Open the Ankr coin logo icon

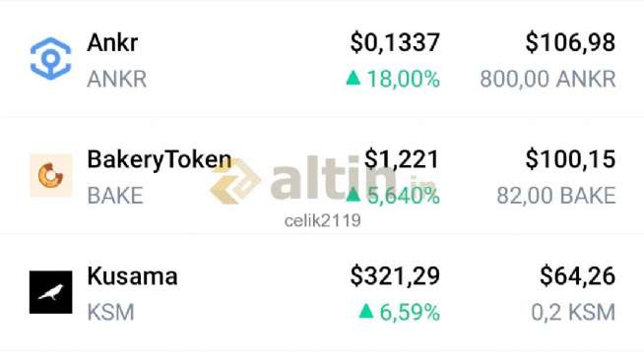(x=50, y=58)
